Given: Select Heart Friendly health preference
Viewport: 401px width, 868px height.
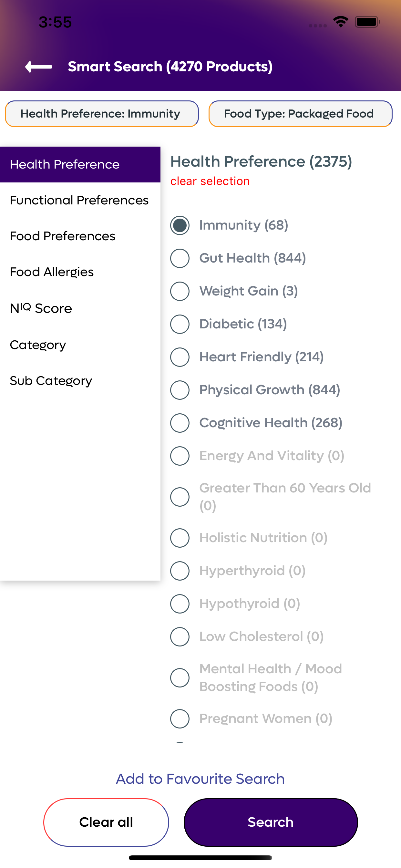Looking at the screenshot, I should click(x=180, y=357).
